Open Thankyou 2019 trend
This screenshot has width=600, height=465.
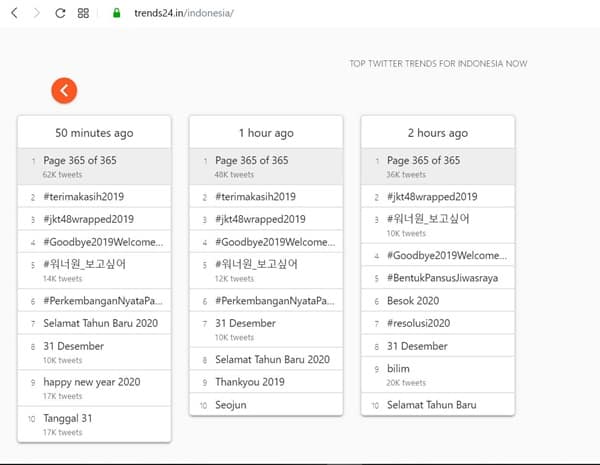[249, 382]
